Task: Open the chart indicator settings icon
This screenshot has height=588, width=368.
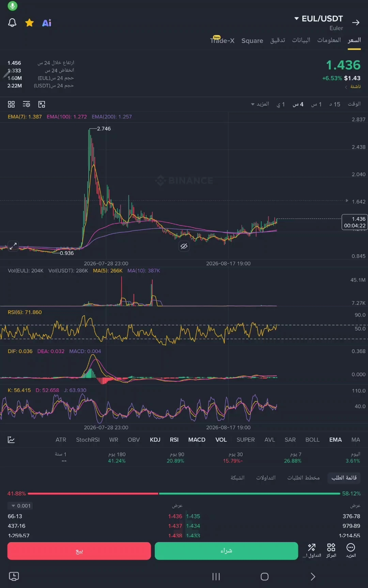Action: (x=26, y=104)
